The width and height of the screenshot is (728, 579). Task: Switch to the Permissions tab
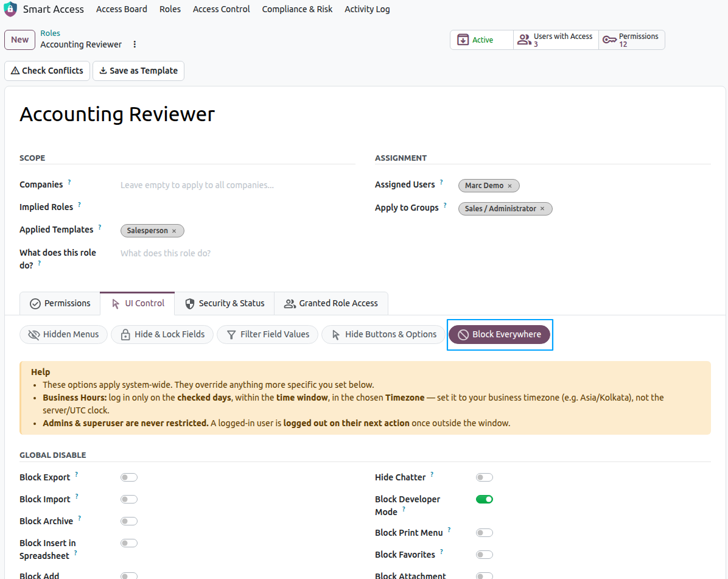(60, 304)
